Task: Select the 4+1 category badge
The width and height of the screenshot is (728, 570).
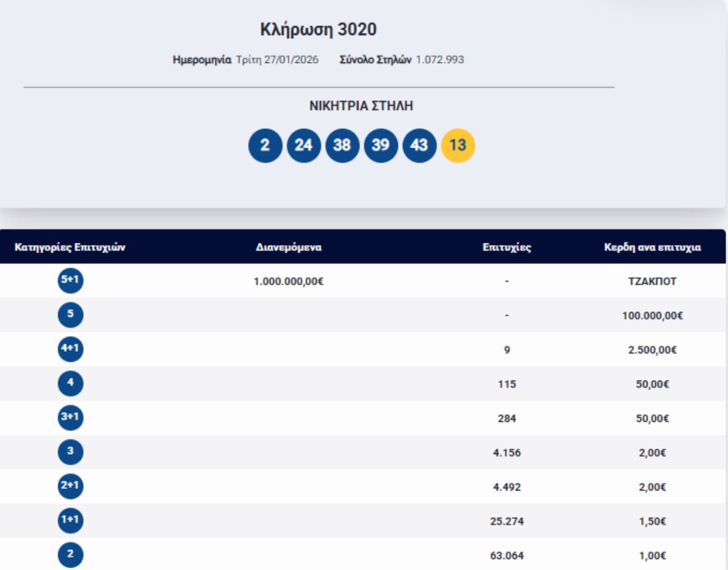Action: (x=70, y=350)
